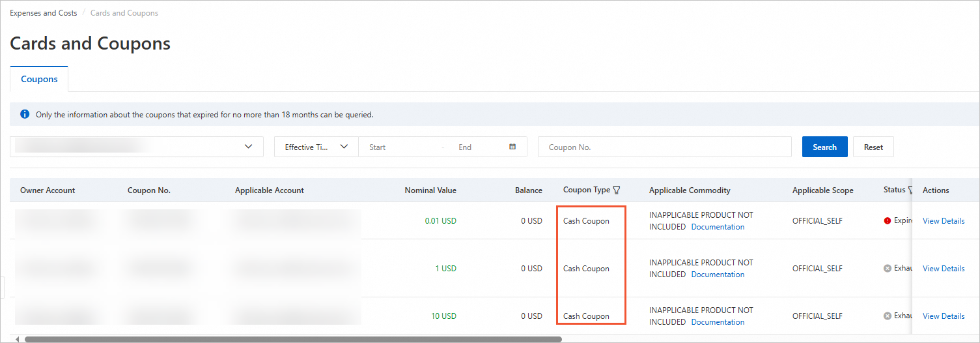
Task: Go to Expenses and Costs breadcrumb
Action: (43, 13)
